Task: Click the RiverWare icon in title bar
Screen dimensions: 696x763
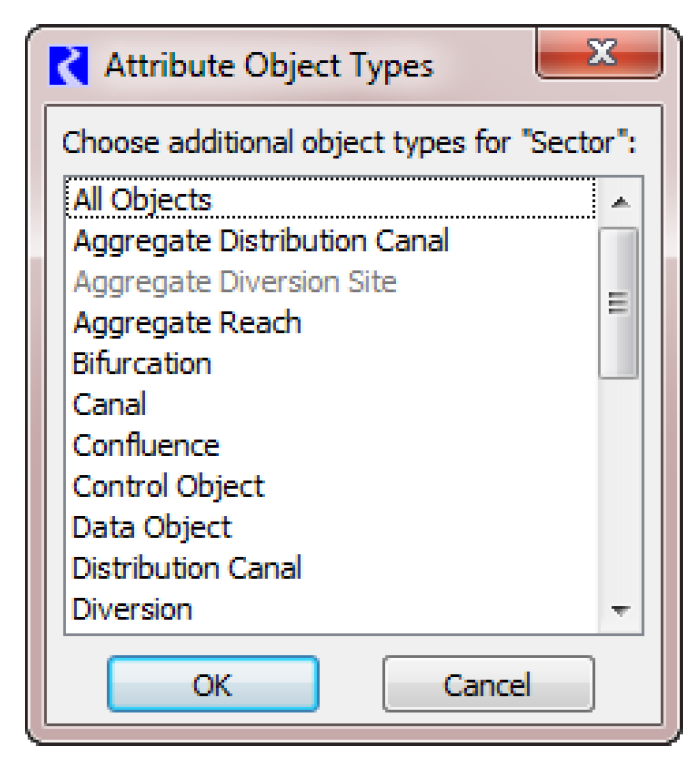Action: coord(69,67)
